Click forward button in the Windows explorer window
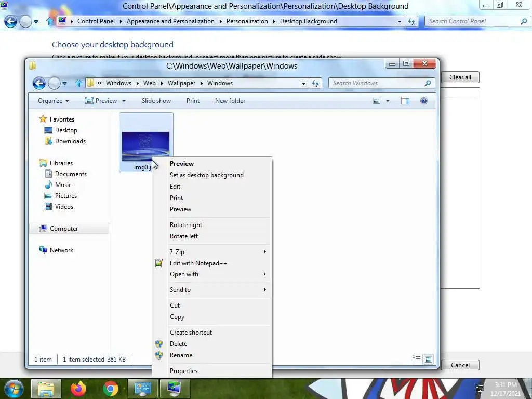Viewport: 532px width, 399px height. coord(54,83)
